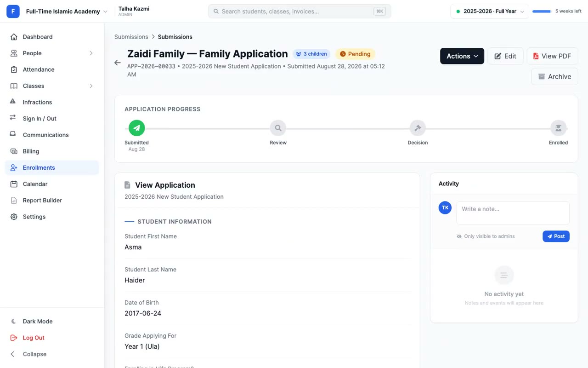
Task: Open the Actions dropdown menu
Action: [462, 56]
